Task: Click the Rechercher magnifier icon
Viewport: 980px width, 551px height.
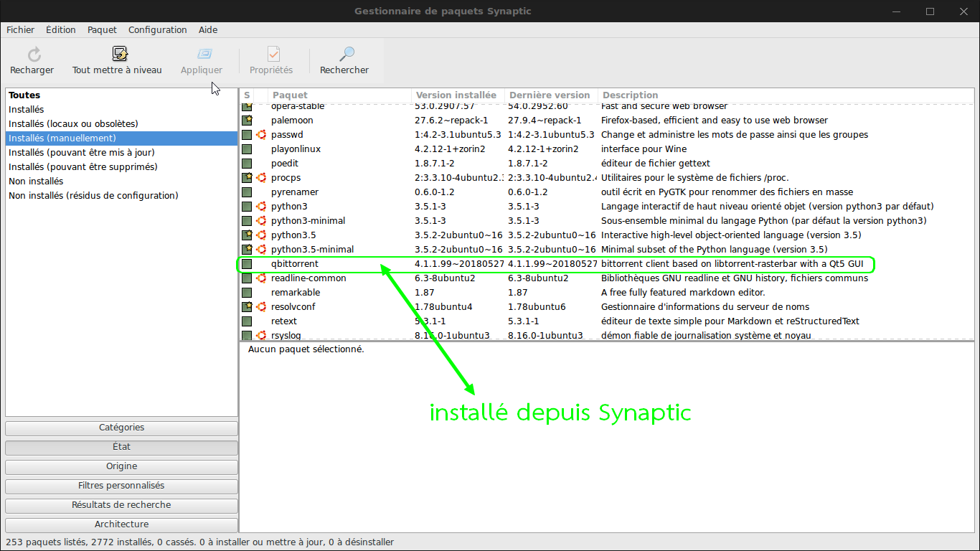Action: click(x=347, y=55)
